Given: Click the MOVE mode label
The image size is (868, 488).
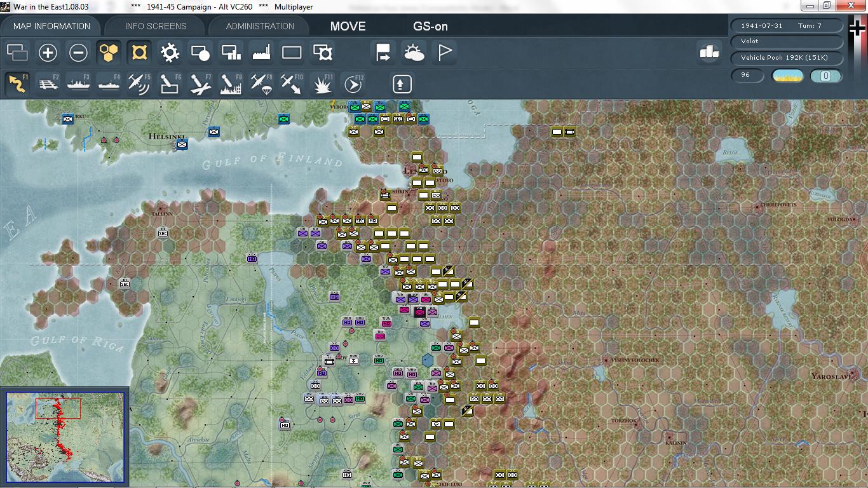Looking at the screenshot, I should [x=348, y=27].
